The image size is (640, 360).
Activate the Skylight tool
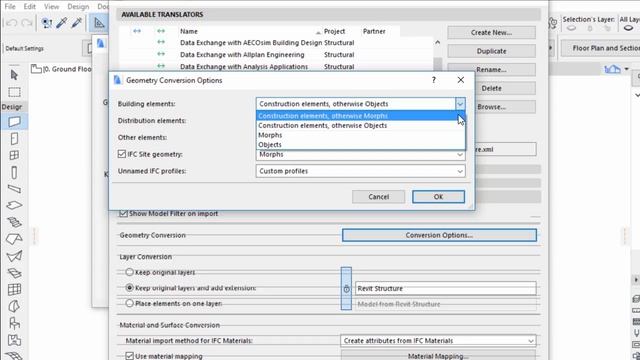coord(14,273)
